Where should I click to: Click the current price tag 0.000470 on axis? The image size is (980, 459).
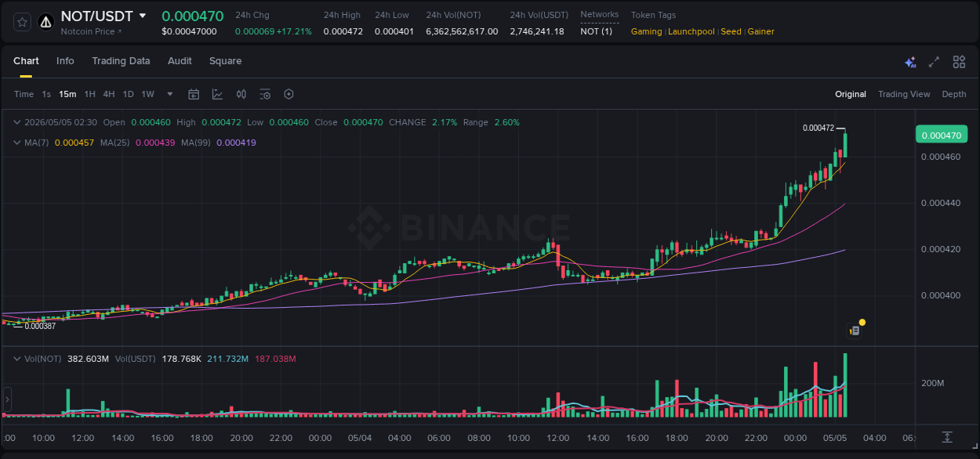pyautogui.click(x=942, y=135)
